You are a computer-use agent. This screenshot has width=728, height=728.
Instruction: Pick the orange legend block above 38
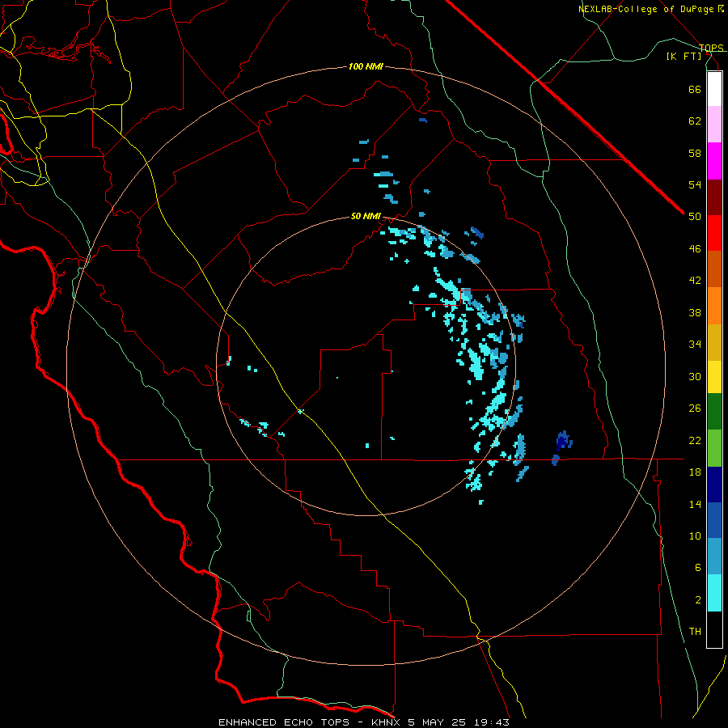pos(714,306)
